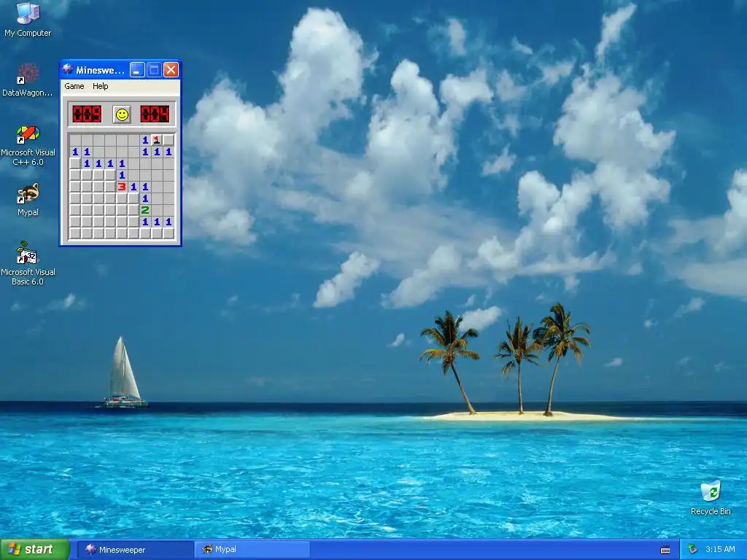This screenshot has width=747, height=560.
Task: Click the keyboard icon near system tray
Action: pyautogui.click(x=665, y=550)
